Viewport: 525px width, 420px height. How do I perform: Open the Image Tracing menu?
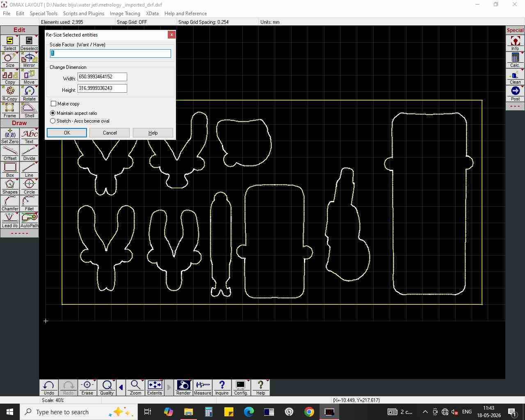[125, 14]
